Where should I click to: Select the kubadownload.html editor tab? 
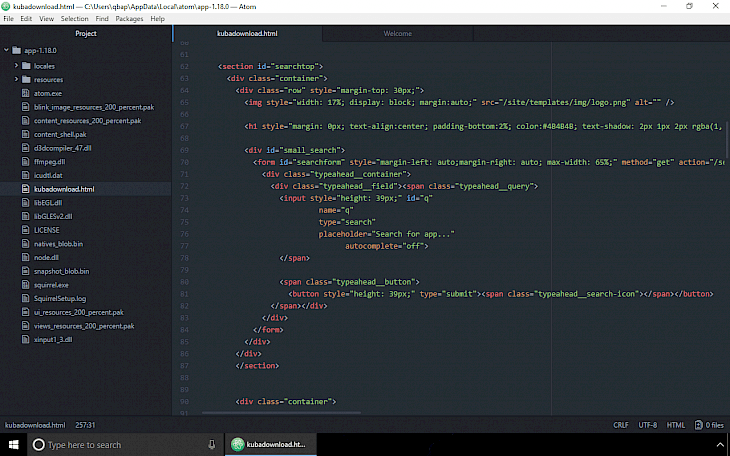247,34
